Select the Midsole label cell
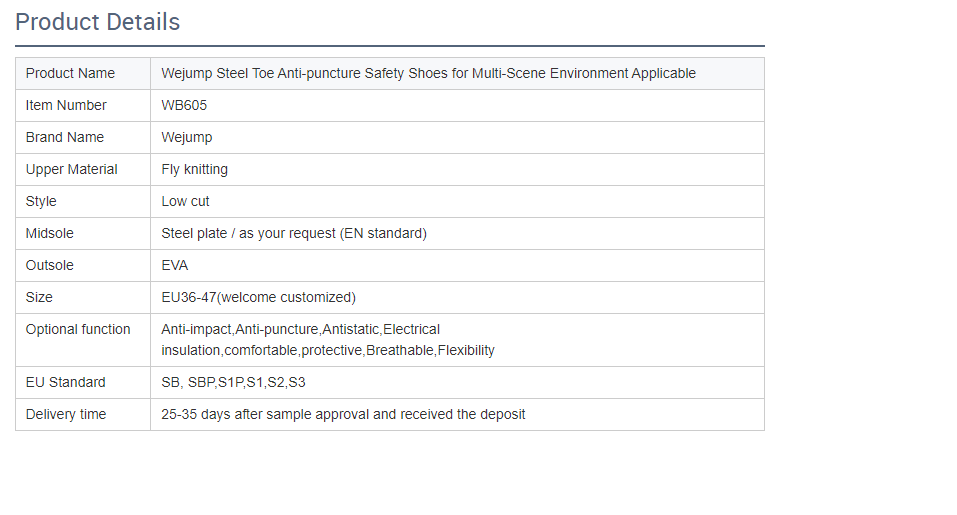The height and width of the screenshot is (515, 957). click(x=50, y=233)
